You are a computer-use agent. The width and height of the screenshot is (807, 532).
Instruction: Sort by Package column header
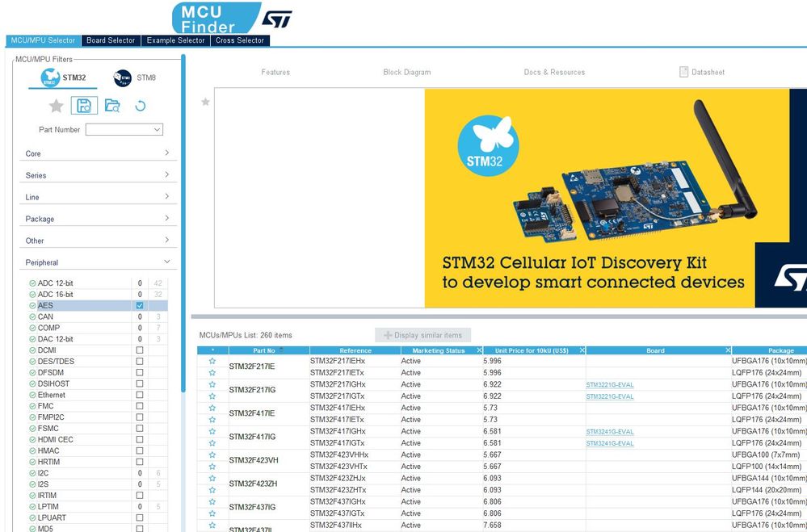[770, 350]
